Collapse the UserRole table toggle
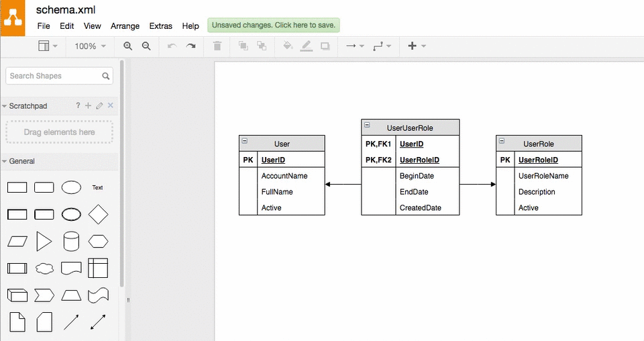This screenshot has height=341, width=644. tap(502, 142)
